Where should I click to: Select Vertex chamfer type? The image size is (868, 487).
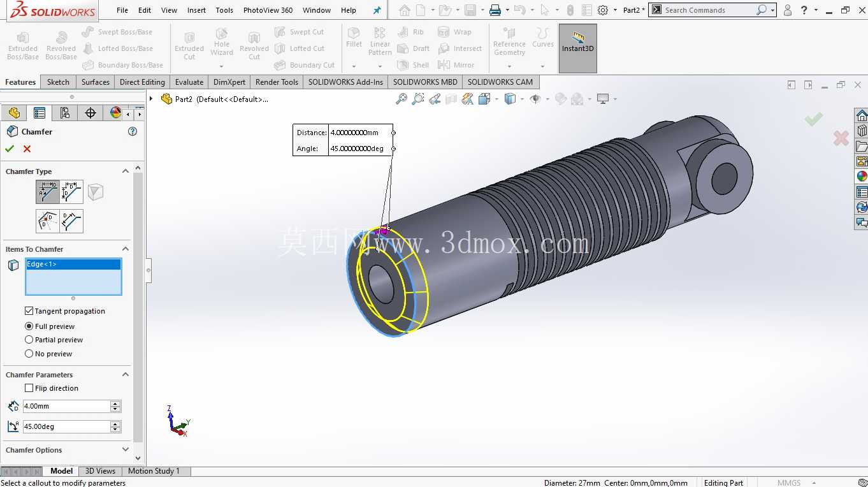point(96,192)
